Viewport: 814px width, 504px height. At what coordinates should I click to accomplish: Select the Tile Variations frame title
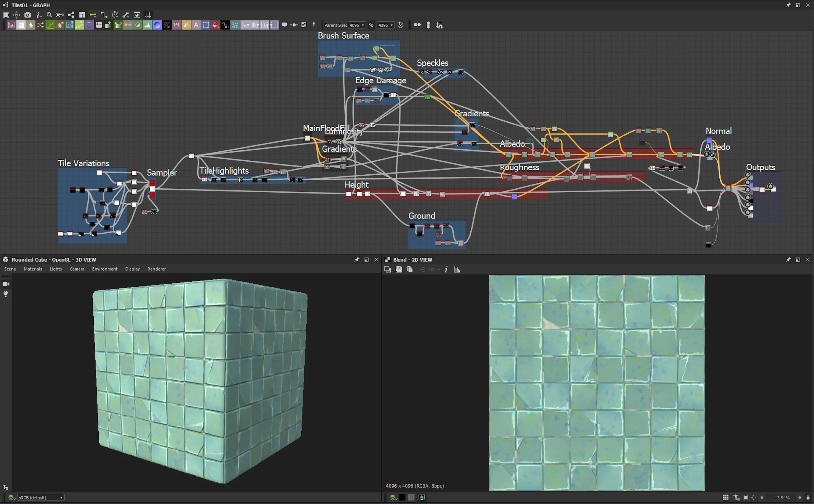(84, 163)
